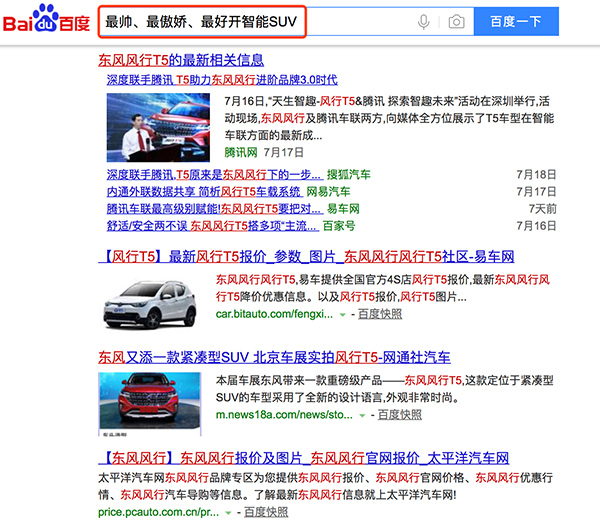Open the 深度联手腾讯 T5助力东风风行进阶品牌3.0时代 link

tap(222, 80)
